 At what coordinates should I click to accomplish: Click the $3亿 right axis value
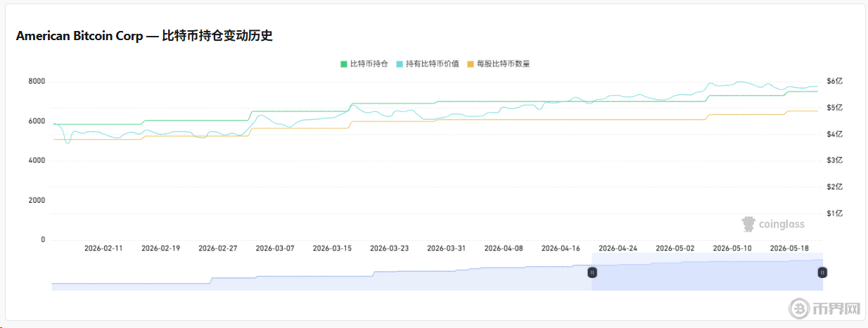(834, 160)
